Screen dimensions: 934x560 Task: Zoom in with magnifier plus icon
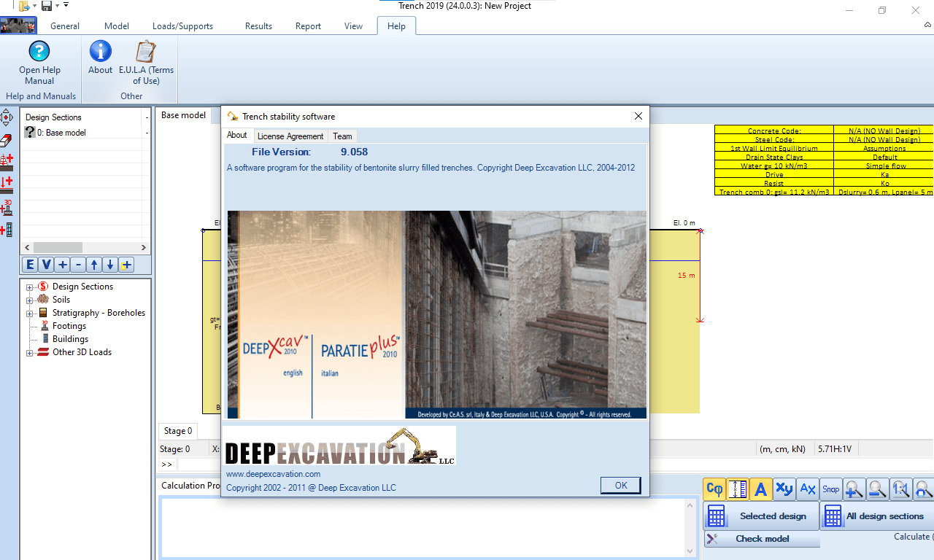tap(854, 489)
